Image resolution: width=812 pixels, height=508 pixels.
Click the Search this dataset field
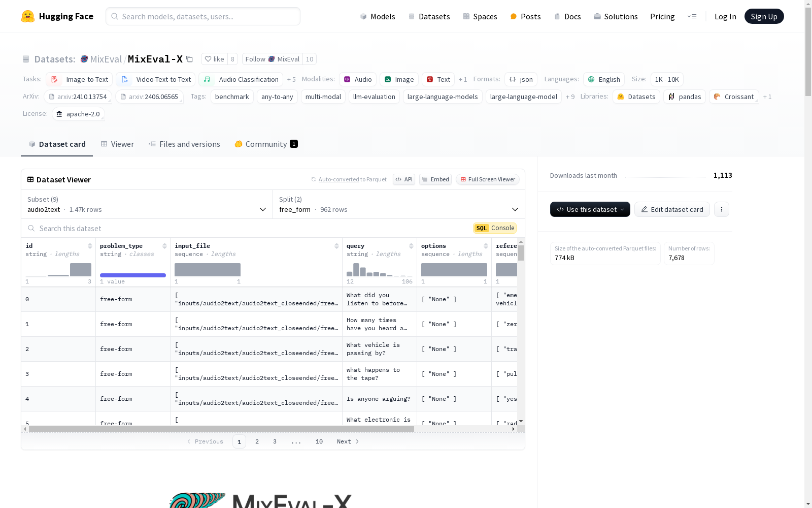[x=152, y=228]
